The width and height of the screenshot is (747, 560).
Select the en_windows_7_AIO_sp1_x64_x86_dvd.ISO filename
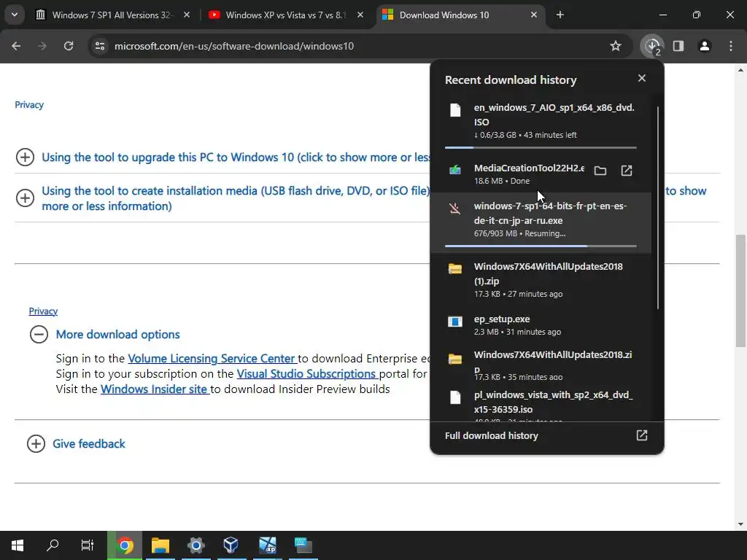(x=554, y=114)
